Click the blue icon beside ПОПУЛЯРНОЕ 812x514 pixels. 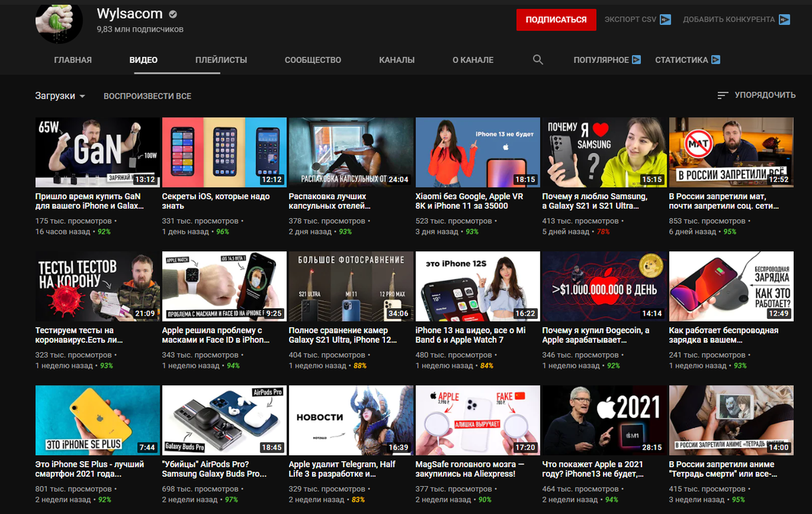pyautogui.click(x=636, y=60)
